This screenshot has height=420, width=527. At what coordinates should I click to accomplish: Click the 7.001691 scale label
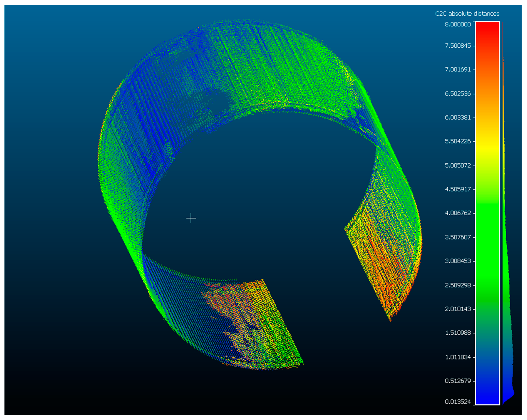[x=458, y=70]
